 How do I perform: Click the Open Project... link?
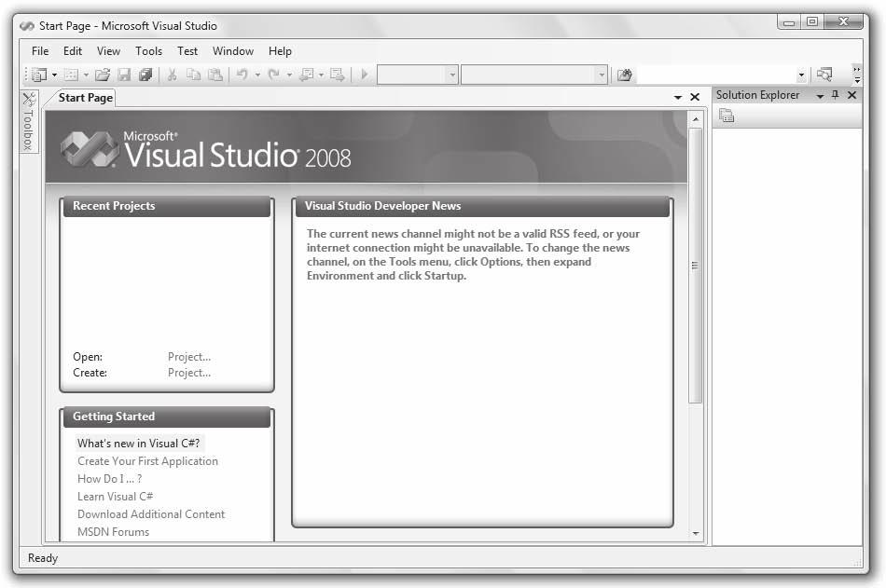(189, 357)
